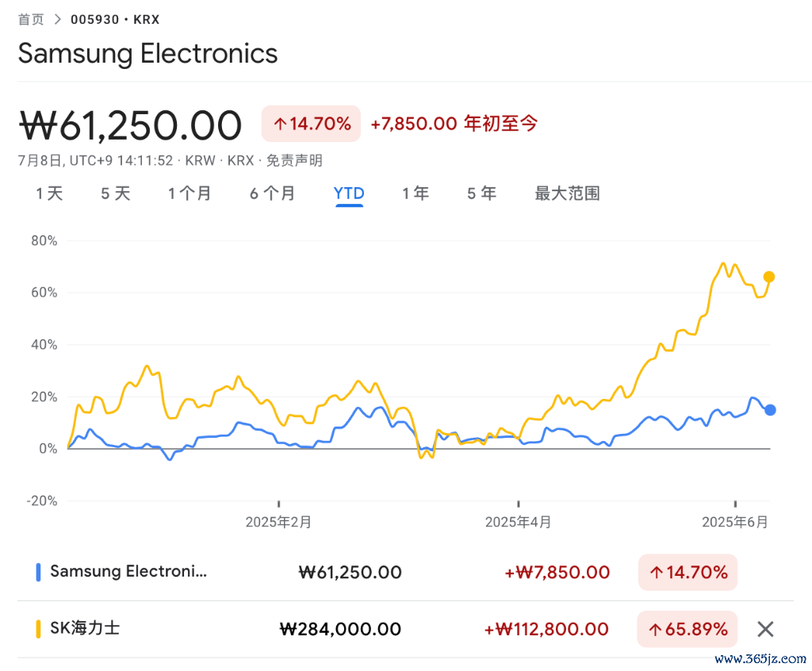
Task: Click the yellow SK海力士 color marker
Action: [x=38, y=629]
